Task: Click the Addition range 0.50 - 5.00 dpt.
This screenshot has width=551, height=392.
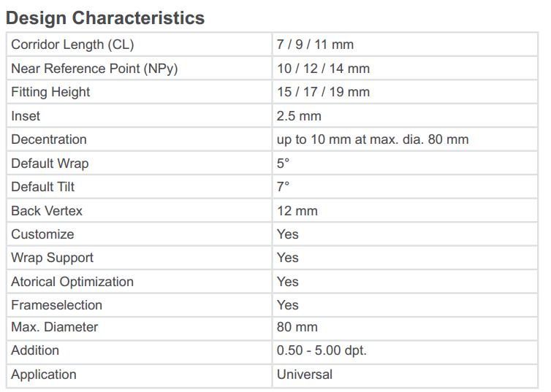Action: point(322,350)
